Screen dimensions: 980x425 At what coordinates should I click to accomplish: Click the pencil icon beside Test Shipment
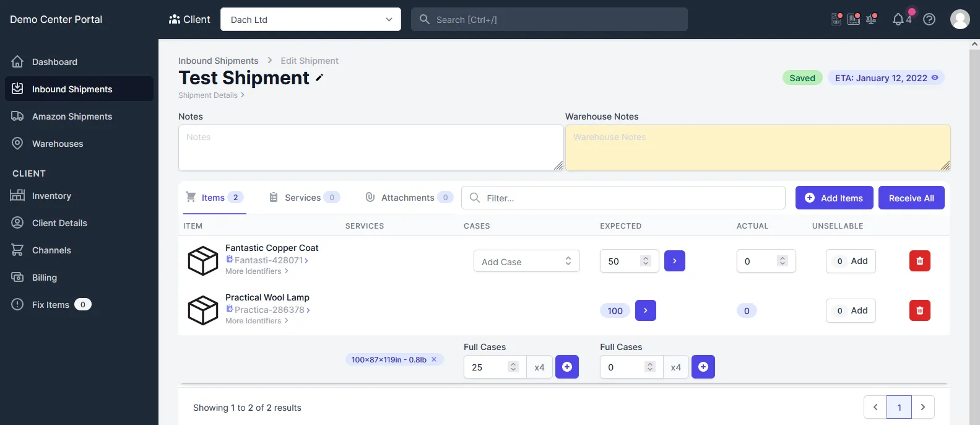(x=319, y=78)
